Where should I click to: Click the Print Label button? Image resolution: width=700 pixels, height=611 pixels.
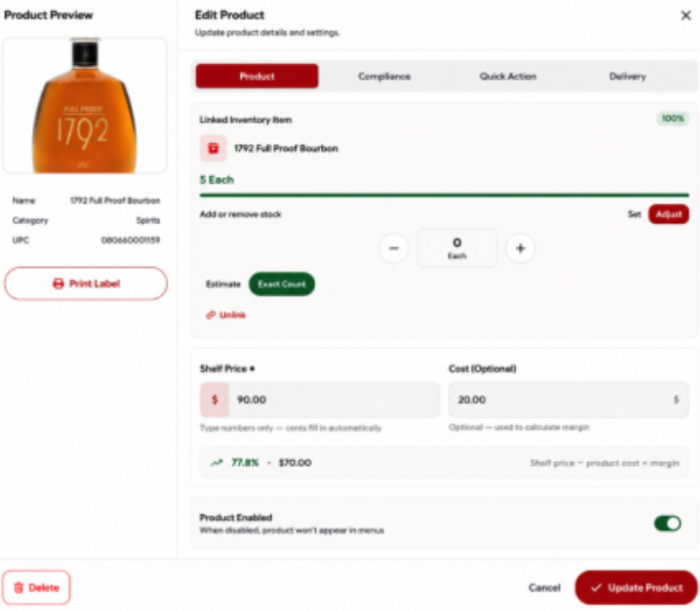86,284
